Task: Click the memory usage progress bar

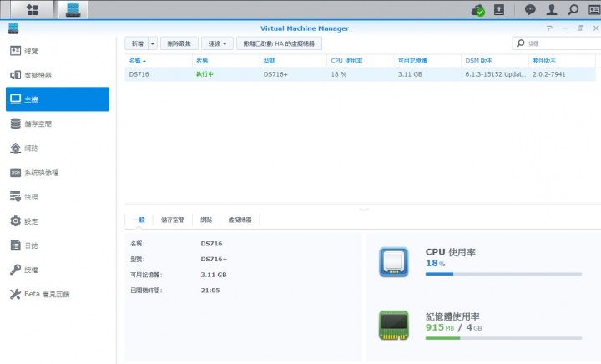Action: tap(503, 338)
